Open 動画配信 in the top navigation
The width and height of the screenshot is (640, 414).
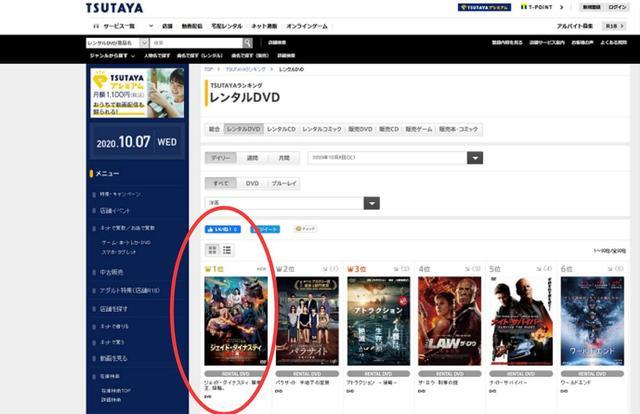tap(192, 26)
